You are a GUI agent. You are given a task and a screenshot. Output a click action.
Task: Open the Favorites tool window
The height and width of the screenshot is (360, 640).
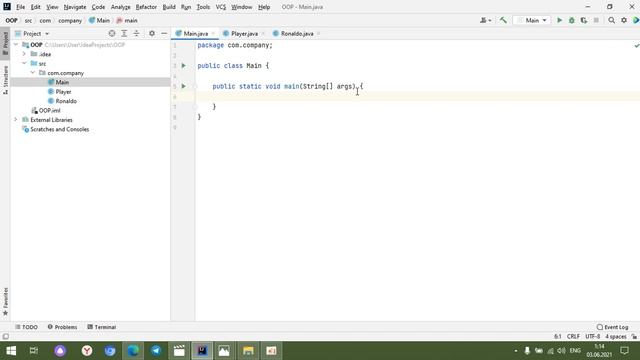5,301
